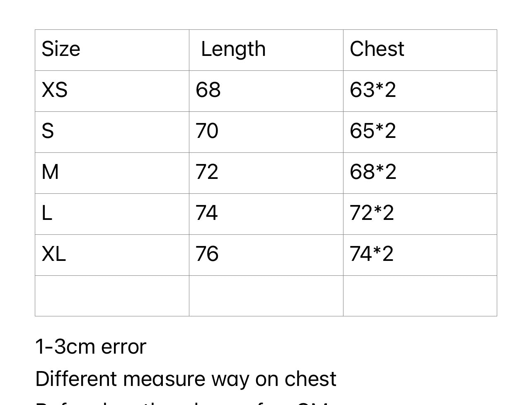Click the Chest column header cell

[x=377, y=49]
